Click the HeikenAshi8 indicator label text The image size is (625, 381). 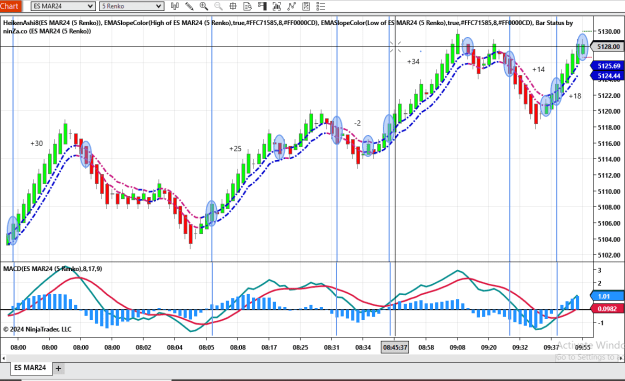click(52, 23)
